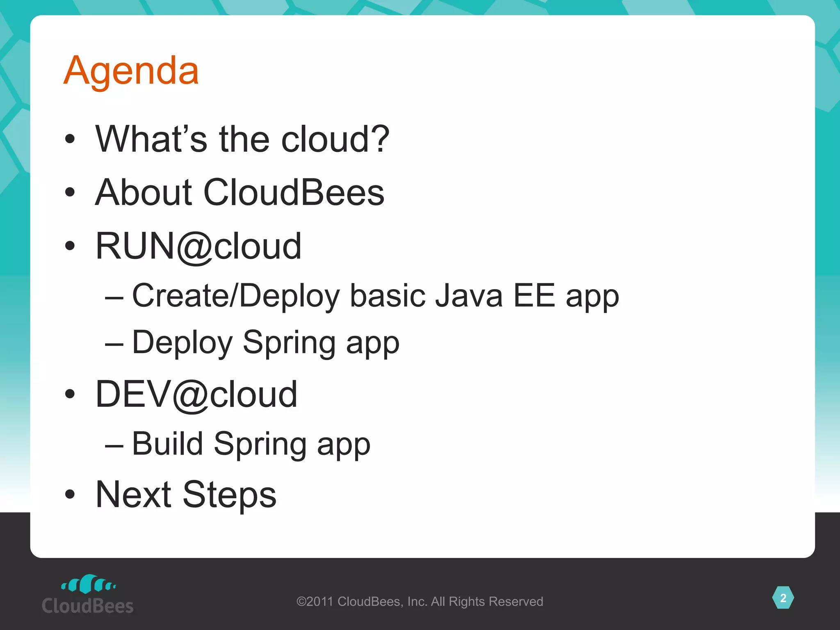Click the CloudBees wordmark in footer
The image size is (840, 630).
click(88, 606)
